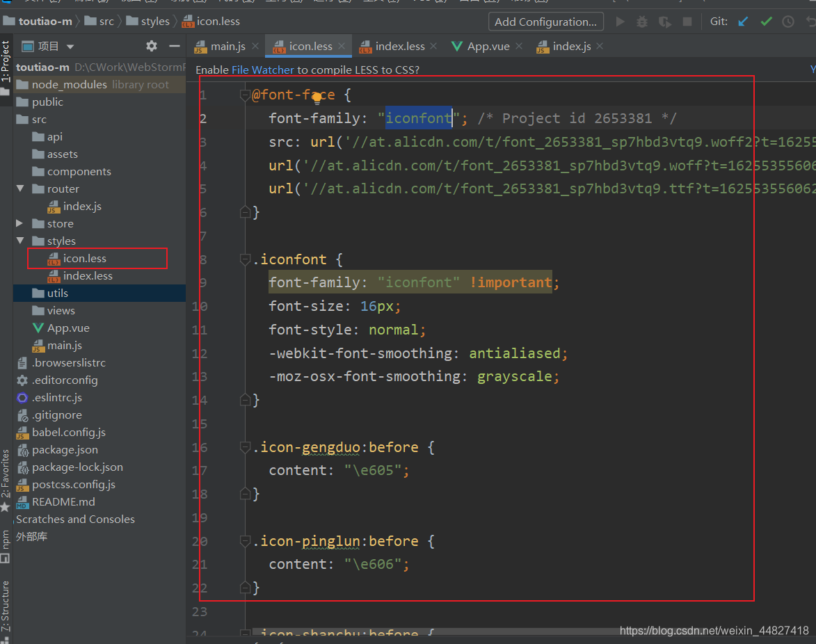Close the index.less tab
Image resolution: width=816 pixels, height=644 pixels.
point(433,47)
